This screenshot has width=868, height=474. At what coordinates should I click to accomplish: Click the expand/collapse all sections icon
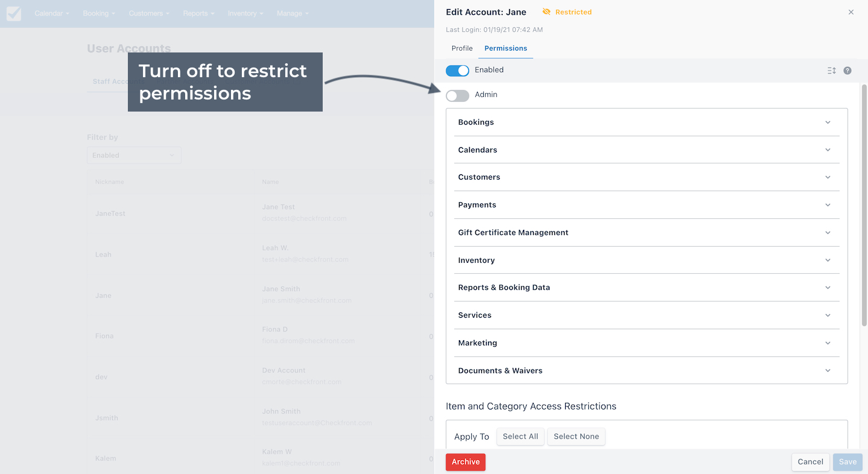click(x=832, y=71)
